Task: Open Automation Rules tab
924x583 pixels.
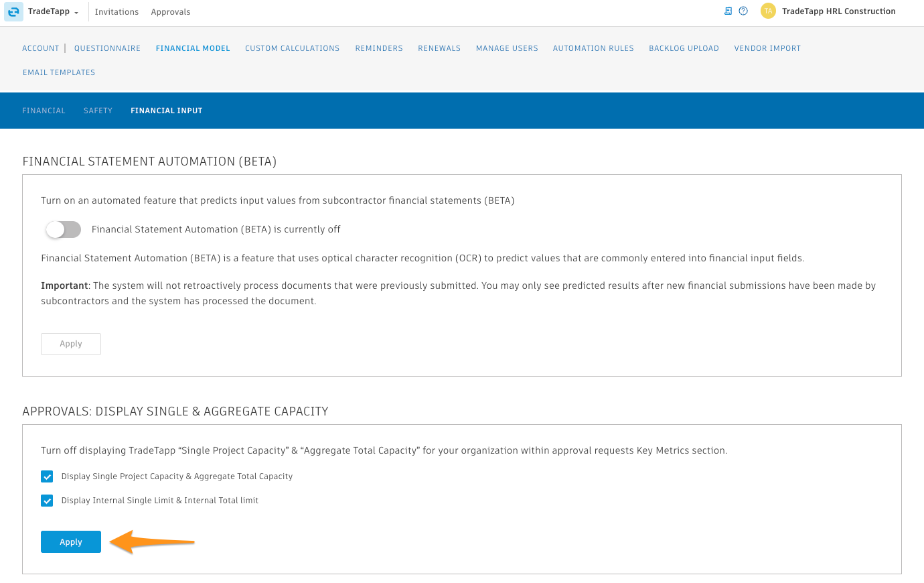Action: 593,48
